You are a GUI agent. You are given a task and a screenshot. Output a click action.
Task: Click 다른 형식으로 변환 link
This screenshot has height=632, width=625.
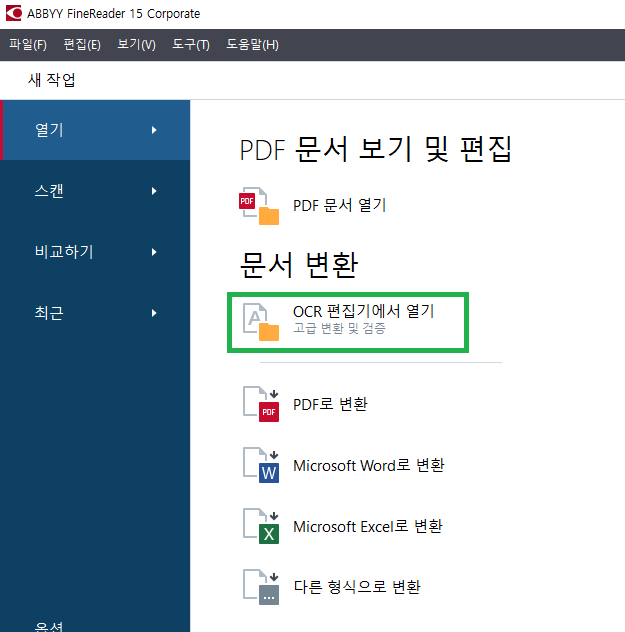(x=357, y=587)
